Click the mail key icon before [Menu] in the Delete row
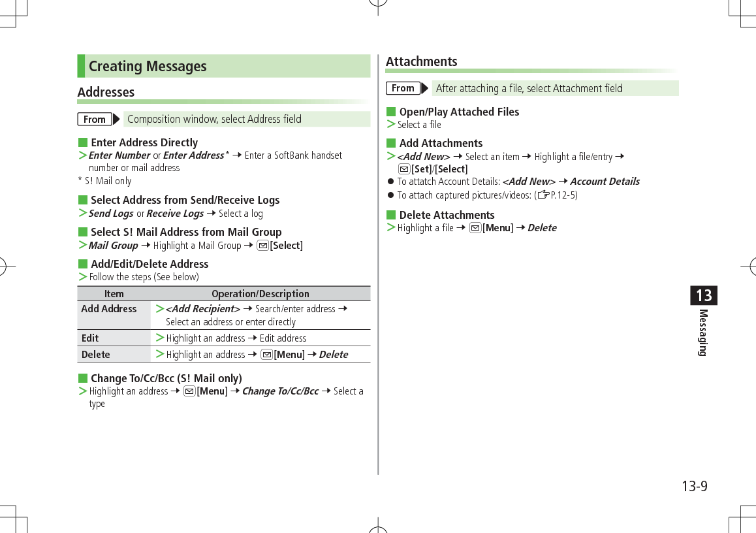This screenshot has width=756, height=533. click(x=266, y=353)
